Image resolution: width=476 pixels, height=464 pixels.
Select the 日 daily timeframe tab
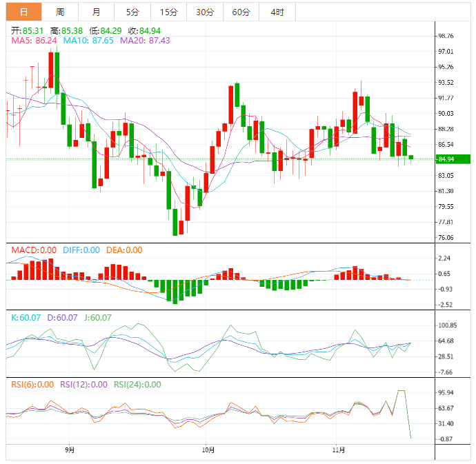23,12
